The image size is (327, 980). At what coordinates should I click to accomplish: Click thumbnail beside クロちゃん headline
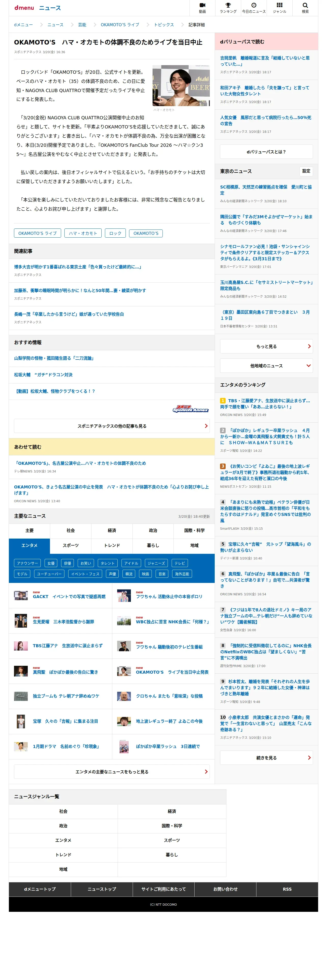124,696
